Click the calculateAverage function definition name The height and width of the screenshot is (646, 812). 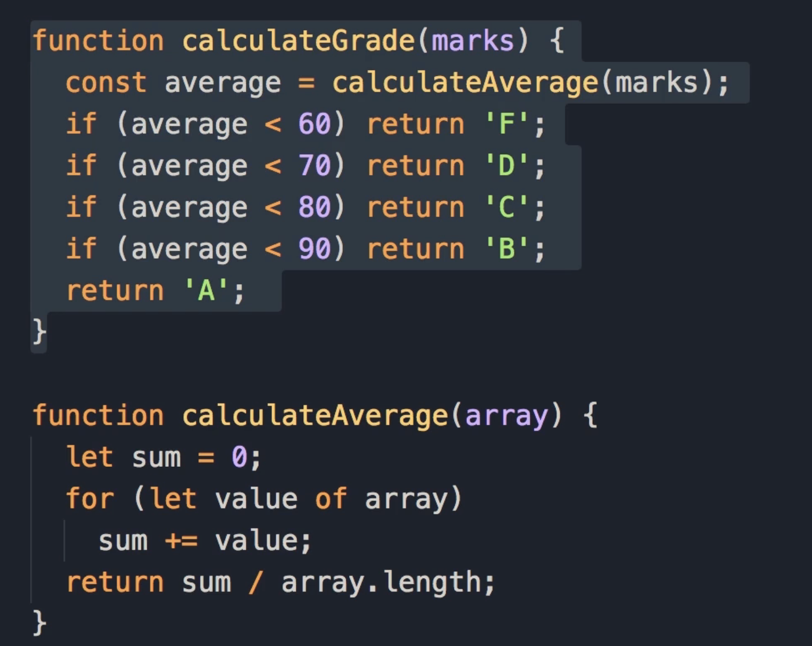pyautogui.click(x=315, y=416)
